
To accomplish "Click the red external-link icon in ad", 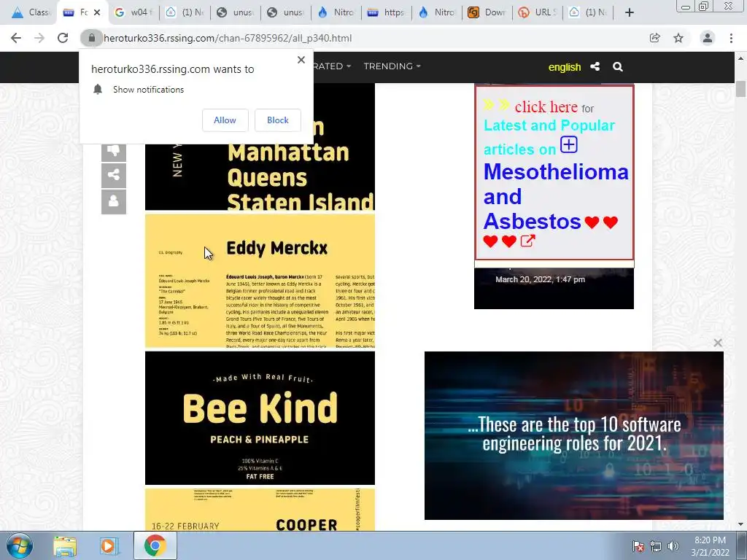I will pos(527,241).
